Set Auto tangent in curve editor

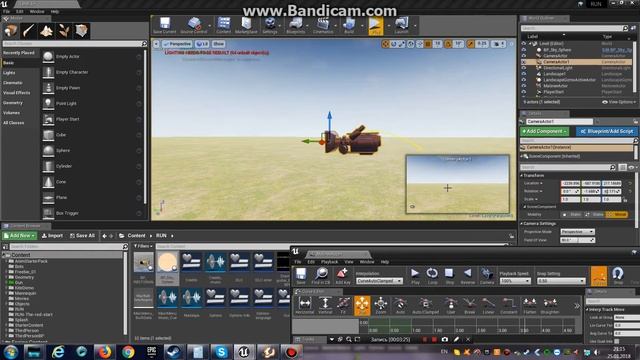tap(400, 305)
